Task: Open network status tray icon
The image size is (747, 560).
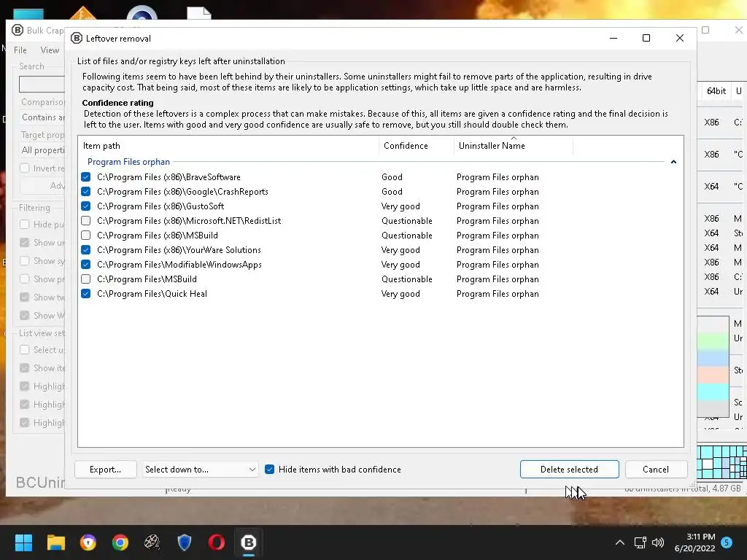Action: (x=640, y=542)
